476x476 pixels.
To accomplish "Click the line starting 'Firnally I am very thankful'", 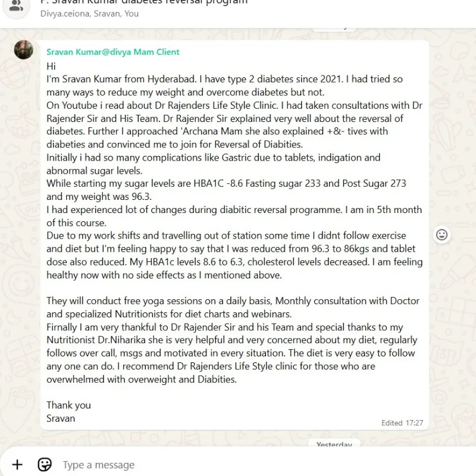I will pos(224,327).
